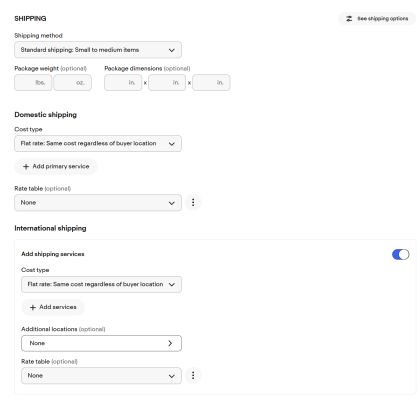Click the Add primary service button

(x=56, y=166)
